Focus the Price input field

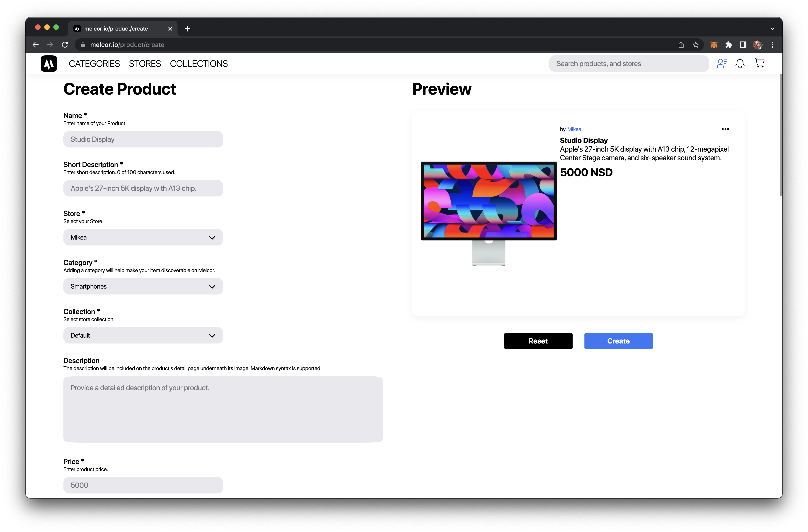[143, 485]
